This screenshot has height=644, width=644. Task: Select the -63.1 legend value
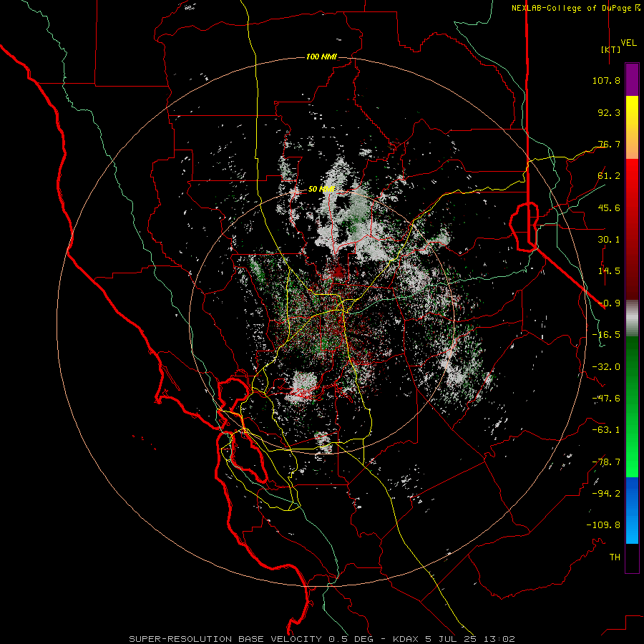[606, 430]
